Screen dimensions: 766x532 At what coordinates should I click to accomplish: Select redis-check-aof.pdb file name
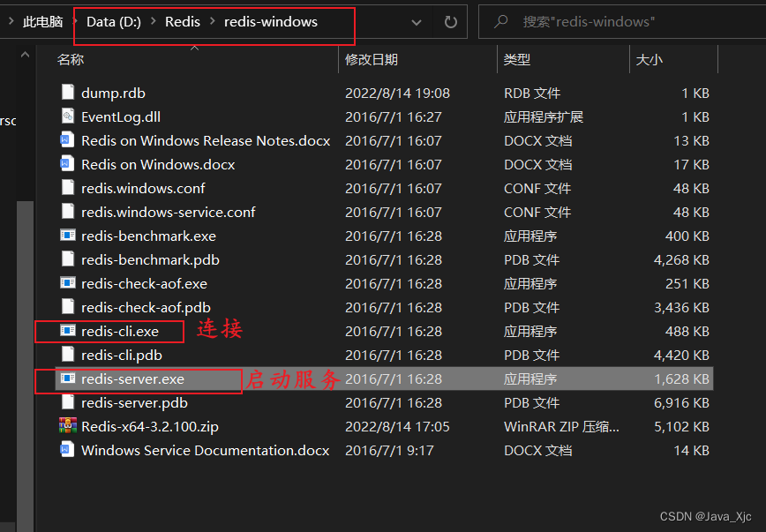(x=146, y=307)
